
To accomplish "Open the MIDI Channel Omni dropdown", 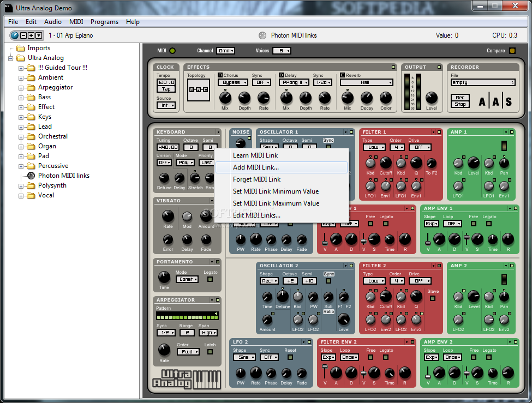I will 226,51.
